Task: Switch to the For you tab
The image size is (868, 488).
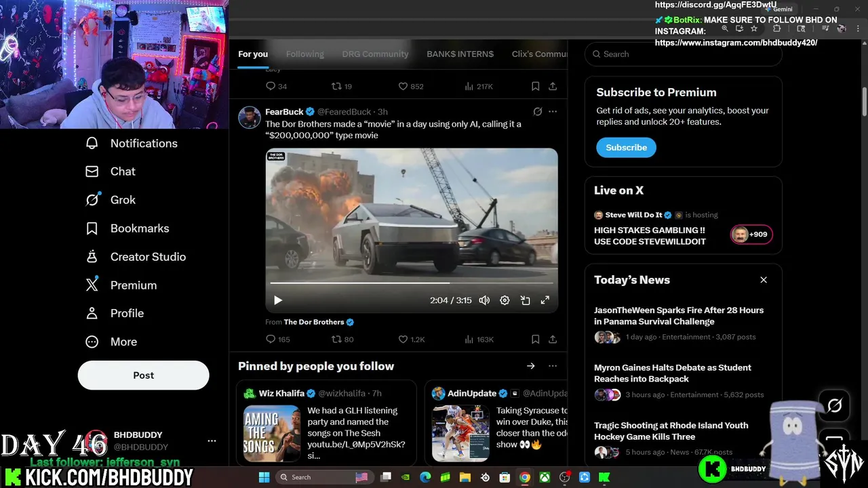Action: 253,54
